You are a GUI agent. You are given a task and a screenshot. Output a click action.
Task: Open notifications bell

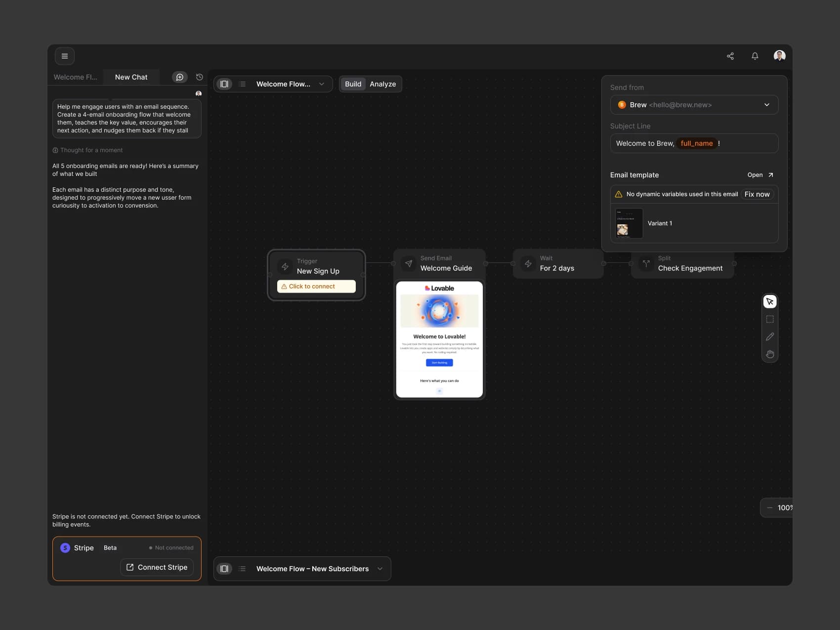coord(755,56)
